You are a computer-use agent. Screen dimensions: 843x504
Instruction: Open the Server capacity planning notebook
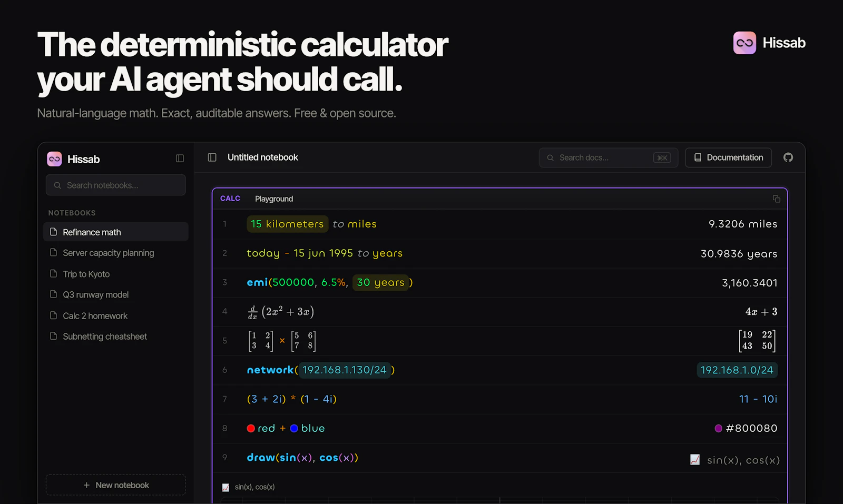(116, 253)
